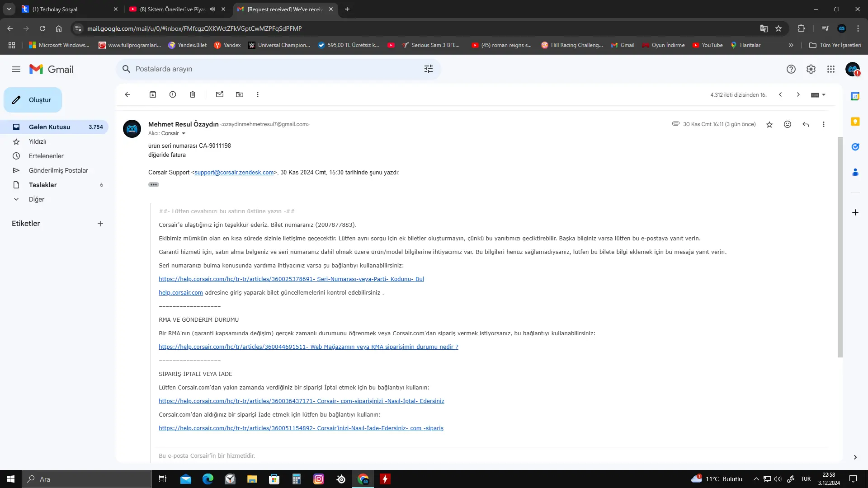The width and height of the screenshot is (868, 488).
Task: Open Google Keep side panel
Action: [x=855, y=122]
